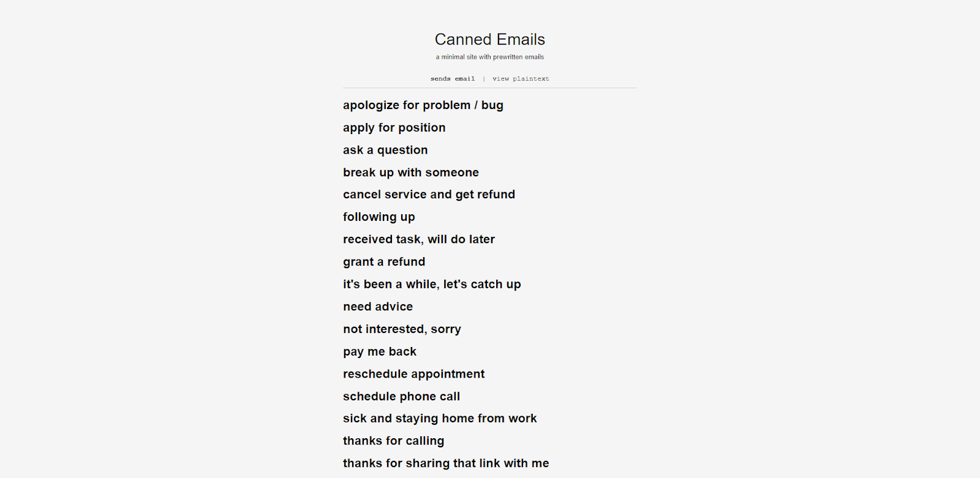This screenshot has height=478, width=980.
Task: Select 'thanks for sharing that link with me'
Action: point(446,463)
